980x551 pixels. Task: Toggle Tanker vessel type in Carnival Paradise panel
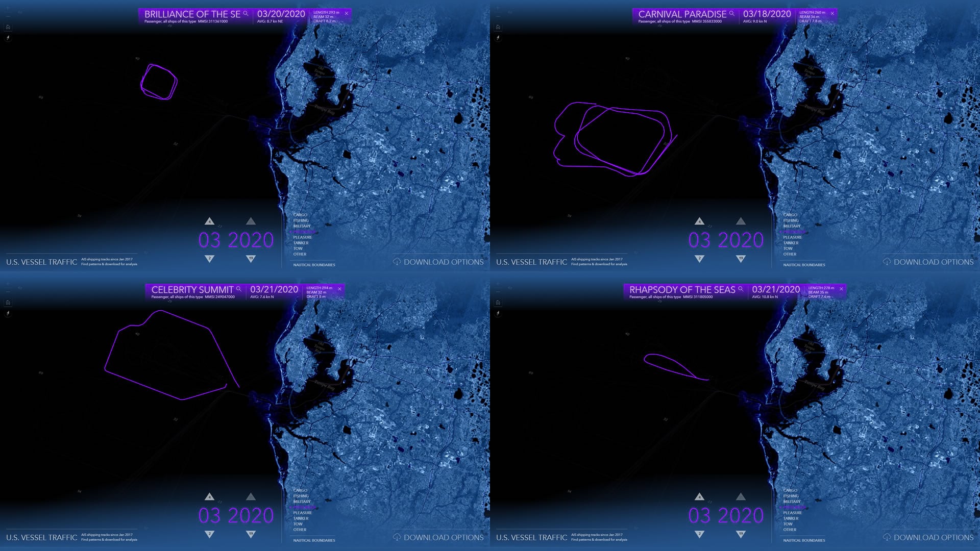pyautogui.click(x=791, y=243)
